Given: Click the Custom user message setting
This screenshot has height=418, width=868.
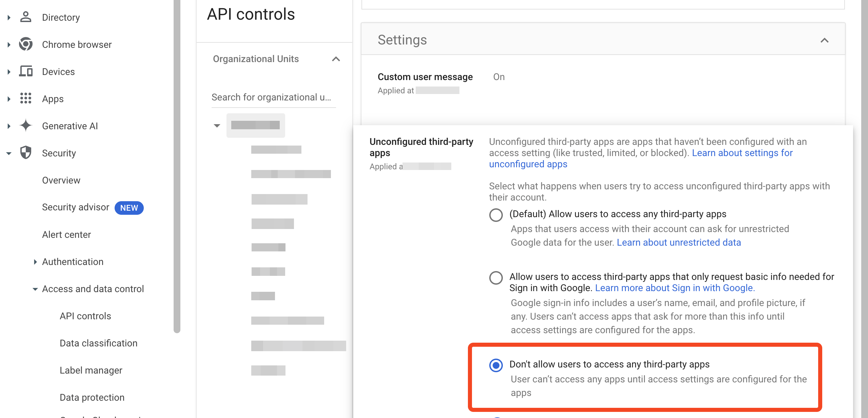Looking at the screenshot, I should pyautogui.click(x=425, y=77).
